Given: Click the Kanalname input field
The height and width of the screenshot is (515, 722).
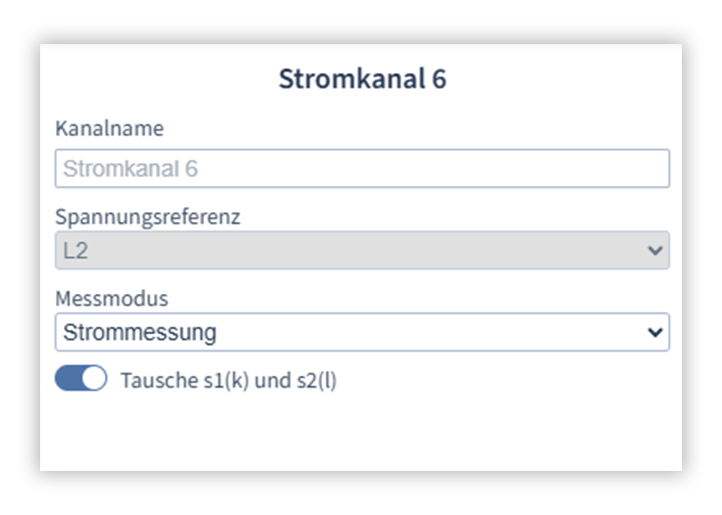Looking at the screenshot, I should 362,169.
